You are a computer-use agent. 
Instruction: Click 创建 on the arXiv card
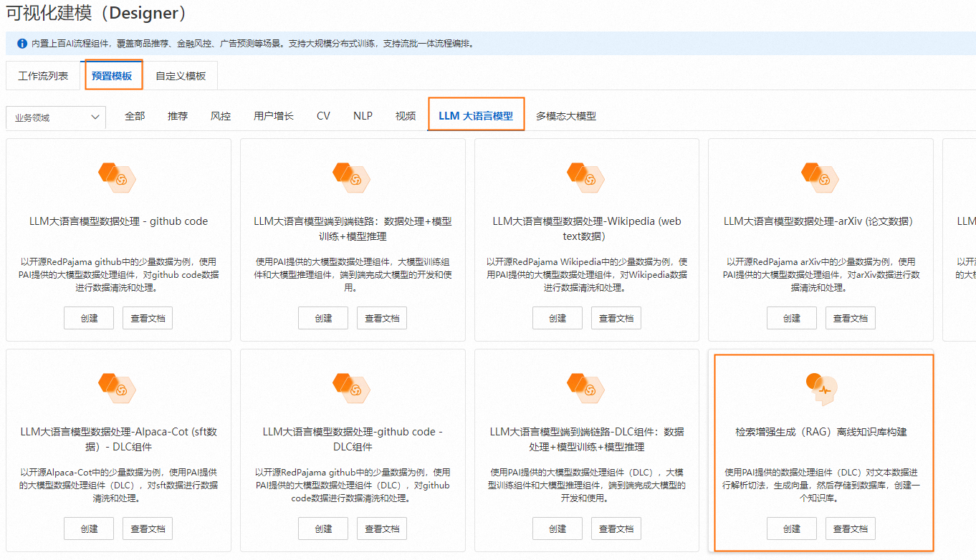click(792, 318)
